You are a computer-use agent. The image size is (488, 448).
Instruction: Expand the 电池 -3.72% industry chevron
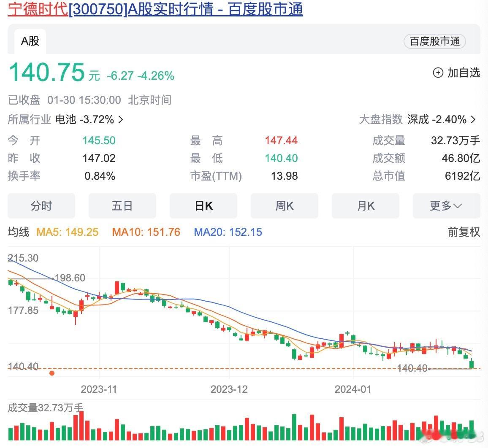pyautogui.click(x=121, y=119)
